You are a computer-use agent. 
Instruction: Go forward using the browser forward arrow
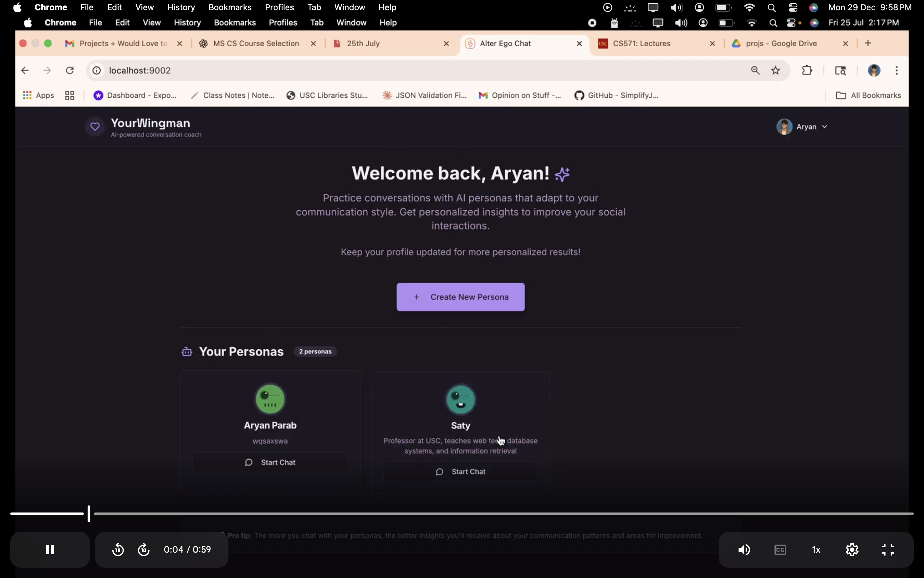[x=47, y=70]
